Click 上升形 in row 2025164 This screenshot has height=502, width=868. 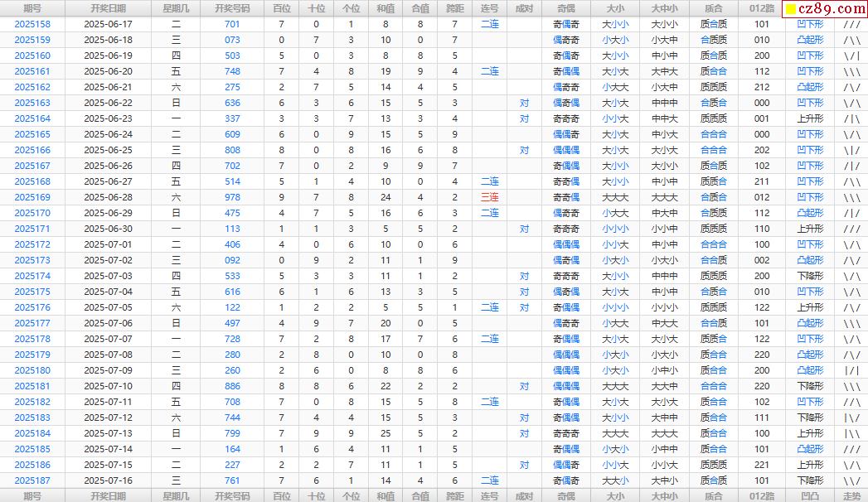(811, 118)
